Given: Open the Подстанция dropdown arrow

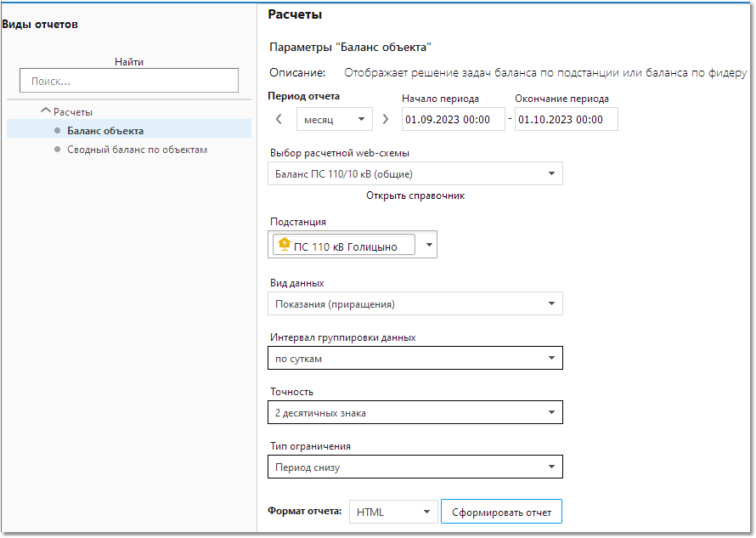Looking at the screenshot, I should (x=429, y=245).
